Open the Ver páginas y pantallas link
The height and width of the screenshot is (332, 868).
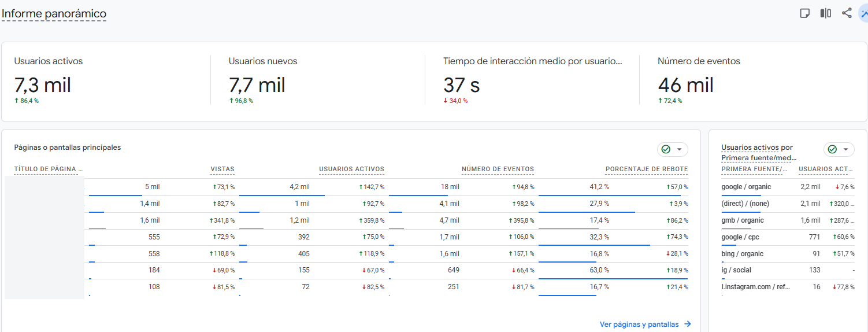[645, 324]
